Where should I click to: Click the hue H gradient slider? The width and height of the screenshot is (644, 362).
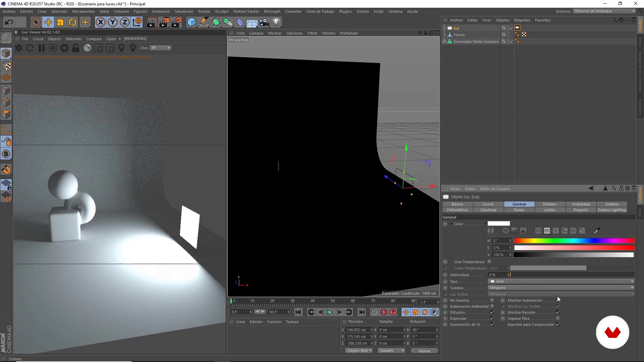(x=574, y=241)
